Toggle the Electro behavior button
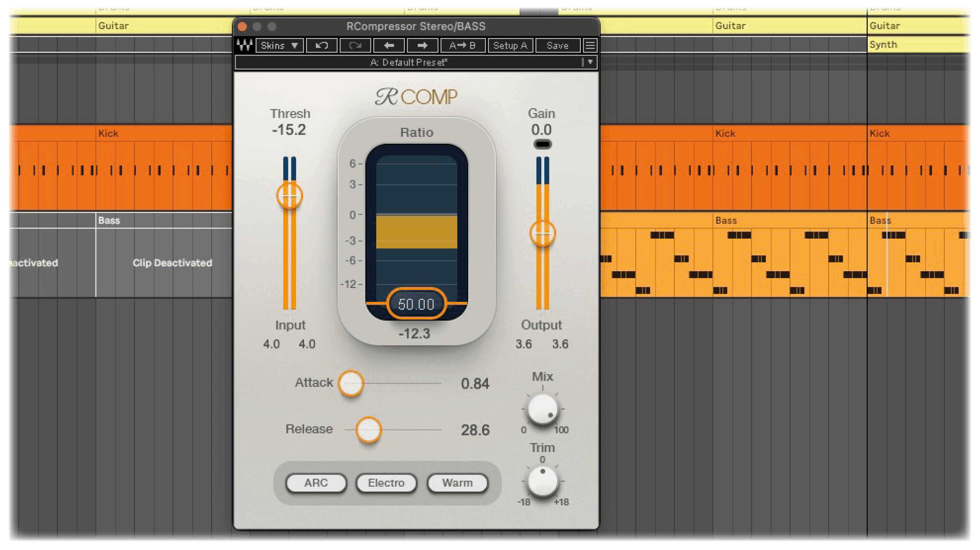 point(386,483)
